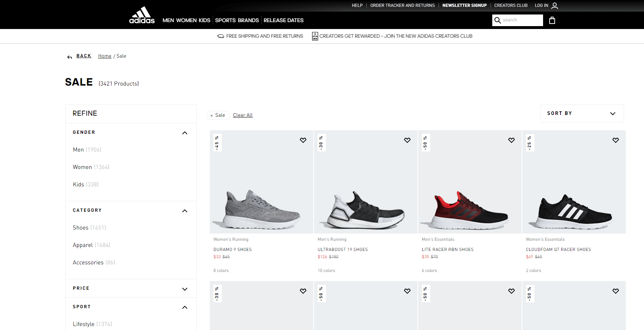Click the free shipping truck icon
This screenshot has height=330, width=644.
[x=221, y=36]
